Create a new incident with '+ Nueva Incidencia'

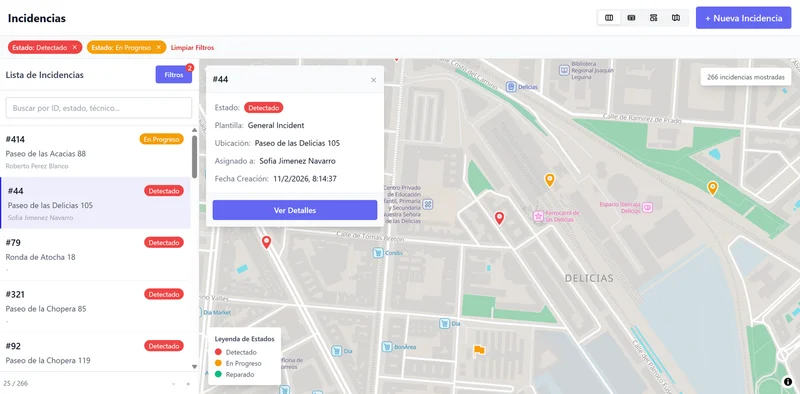[743, 18]
